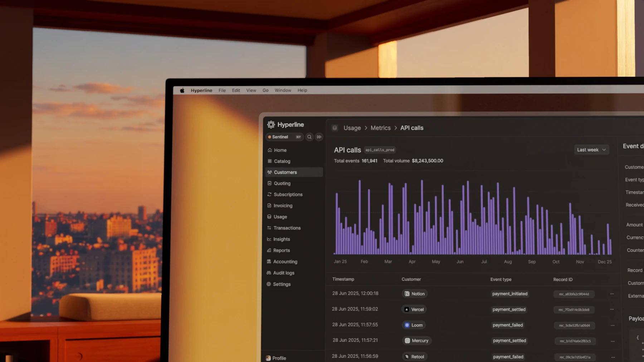
Task: Click the Retool customer chip
Action: pos(415,357)
